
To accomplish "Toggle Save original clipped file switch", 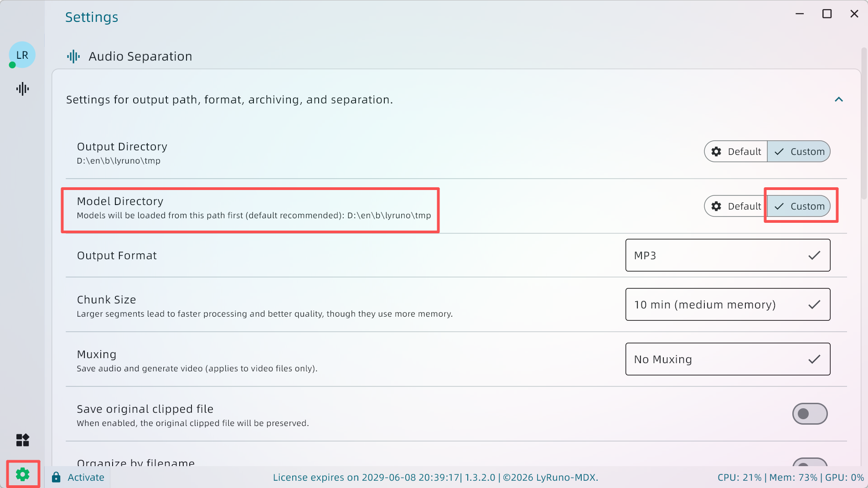I will click(810, 414).
